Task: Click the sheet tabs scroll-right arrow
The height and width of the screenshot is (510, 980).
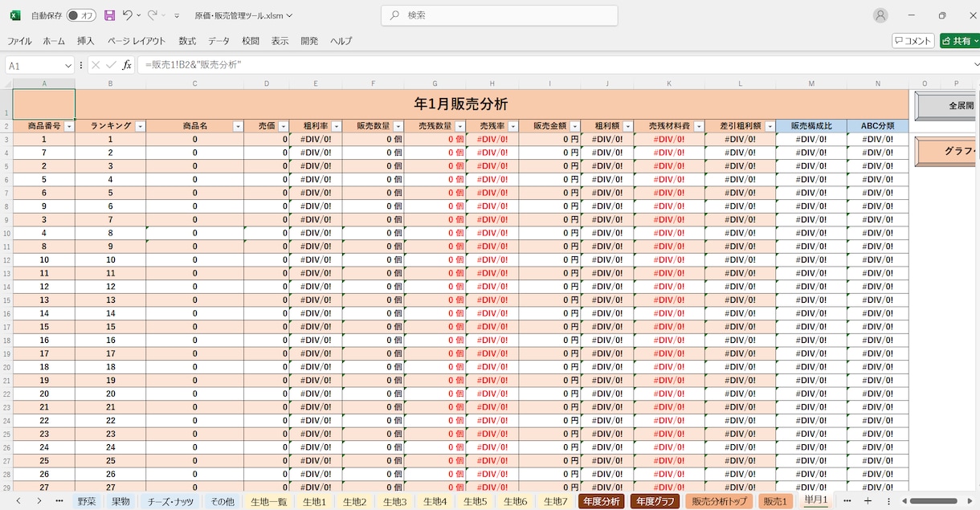Action: coord(39,501)
